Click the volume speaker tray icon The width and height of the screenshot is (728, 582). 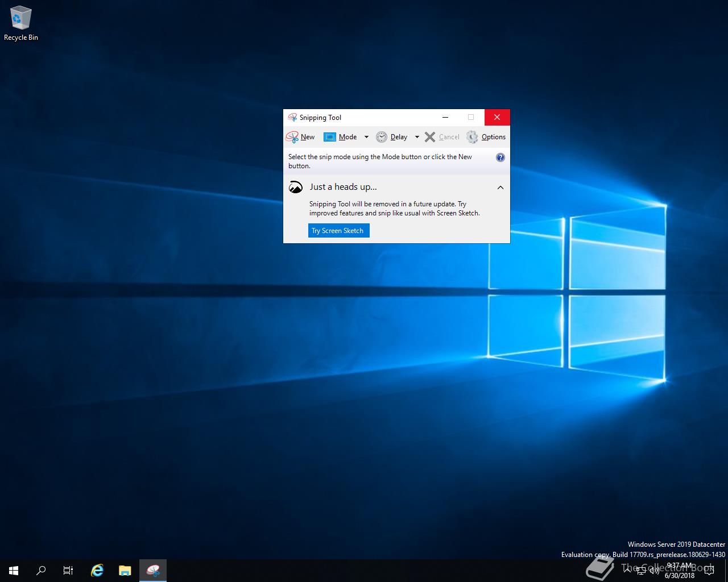pos(655,570)
